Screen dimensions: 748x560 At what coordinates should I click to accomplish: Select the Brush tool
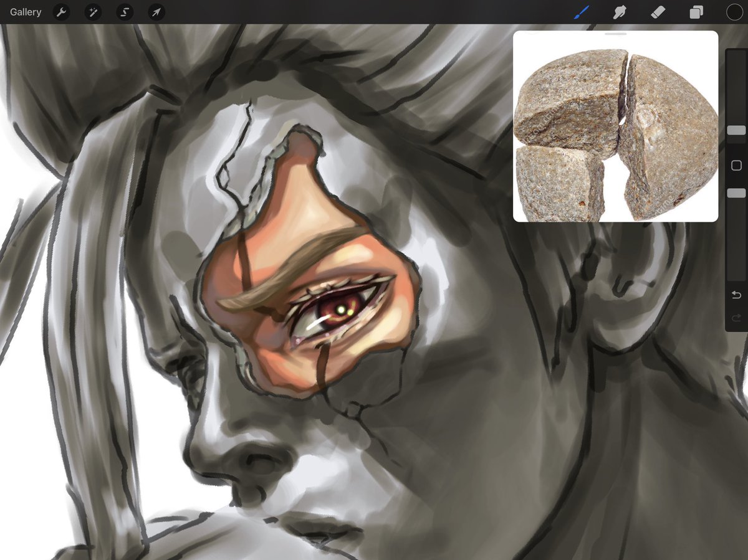582,12
